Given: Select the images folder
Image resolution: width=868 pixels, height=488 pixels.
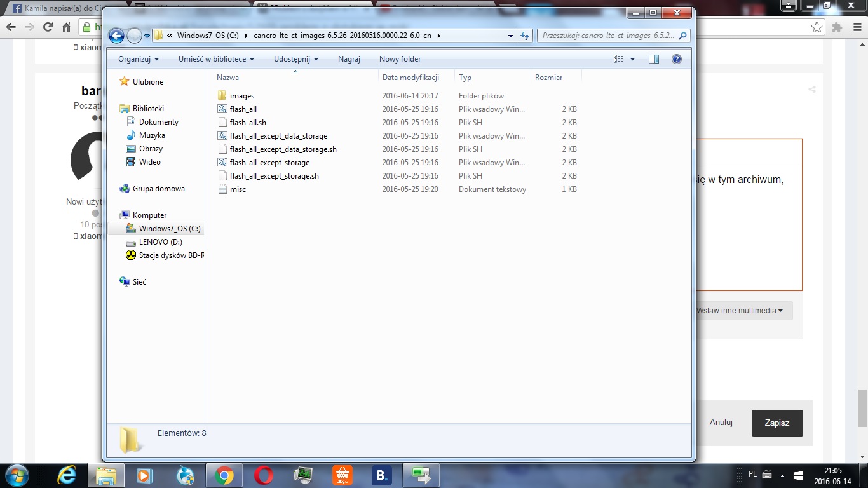Looking at the screenshot, I should pyautogui.click(x=241, y=96).
